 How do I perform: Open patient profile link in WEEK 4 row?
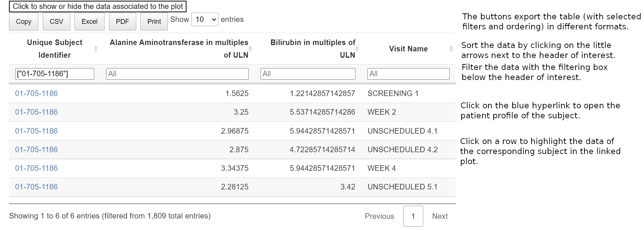[x=36, y=168]
